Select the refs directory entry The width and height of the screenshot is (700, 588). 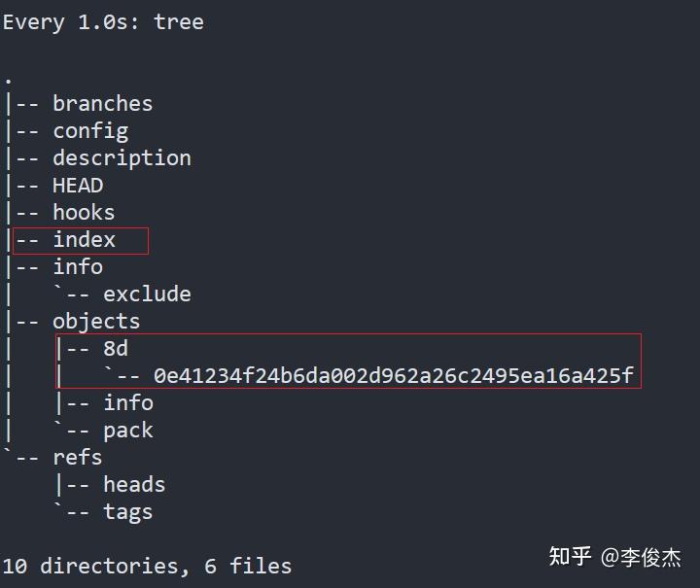[78, 458]
